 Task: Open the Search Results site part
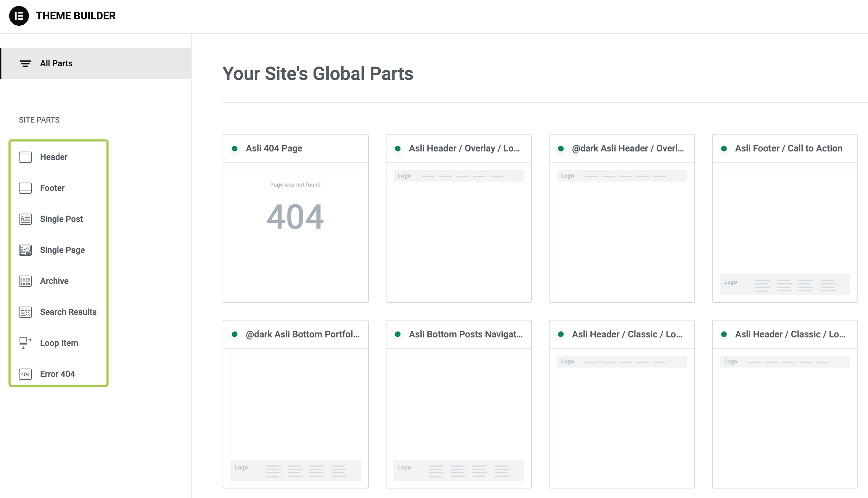tap(68, 312)
